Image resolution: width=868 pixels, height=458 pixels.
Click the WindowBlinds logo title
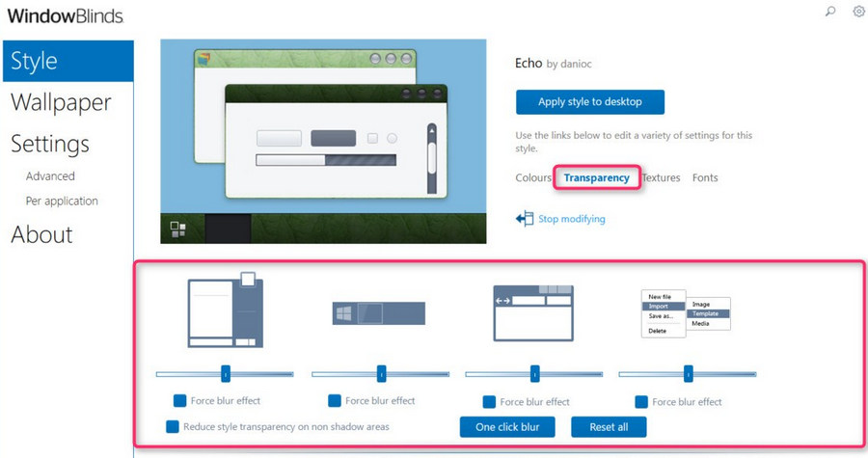click(x=66, y=15)
